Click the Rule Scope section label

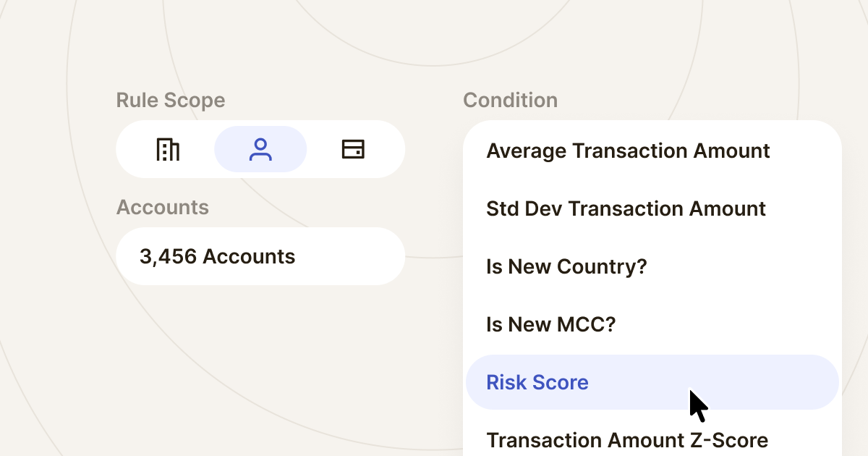(171, 100)
